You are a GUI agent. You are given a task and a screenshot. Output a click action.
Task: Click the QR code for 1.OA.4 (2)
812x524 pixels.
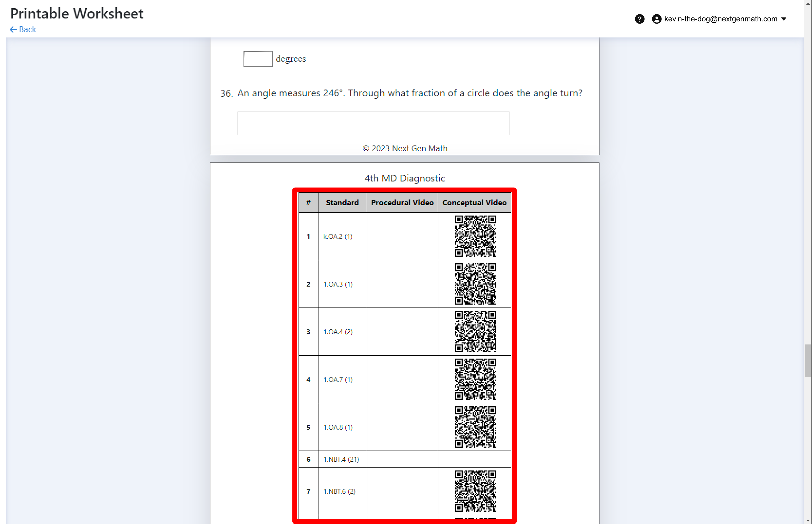[x=475, y=331]
